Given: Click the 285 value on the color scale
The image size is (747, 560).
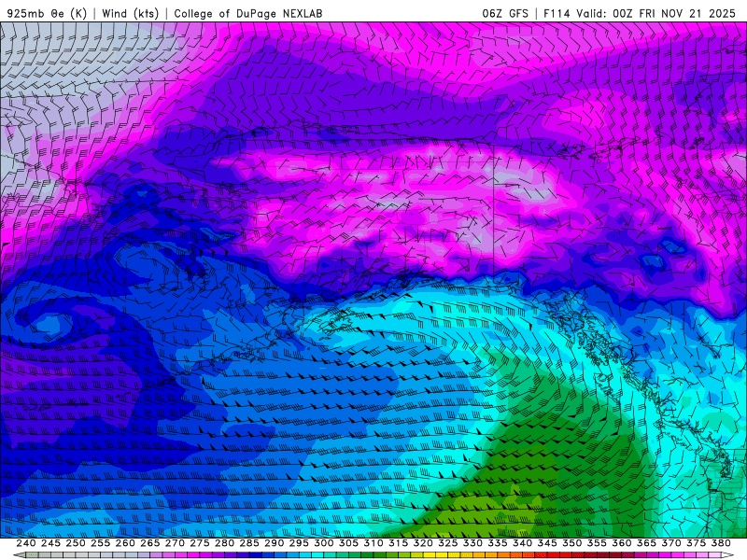Looking at the screenshot, I should point(249,543).
